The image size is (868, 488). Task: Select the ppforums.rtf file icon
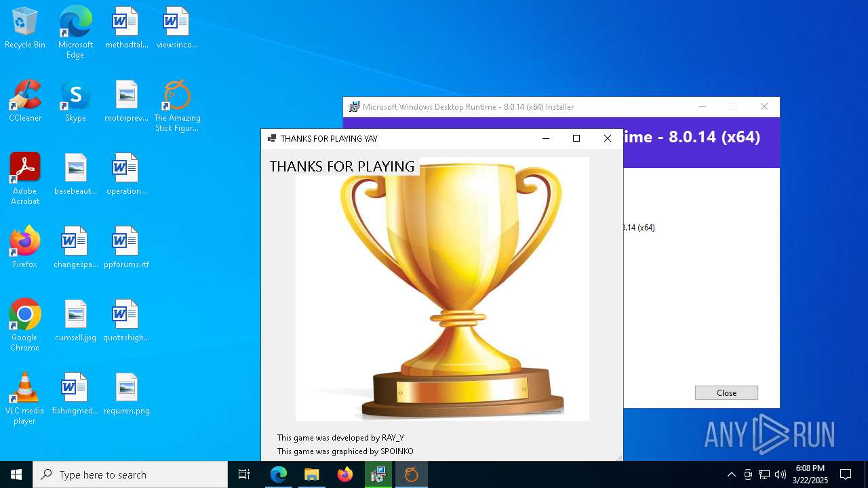click(126, 248)
